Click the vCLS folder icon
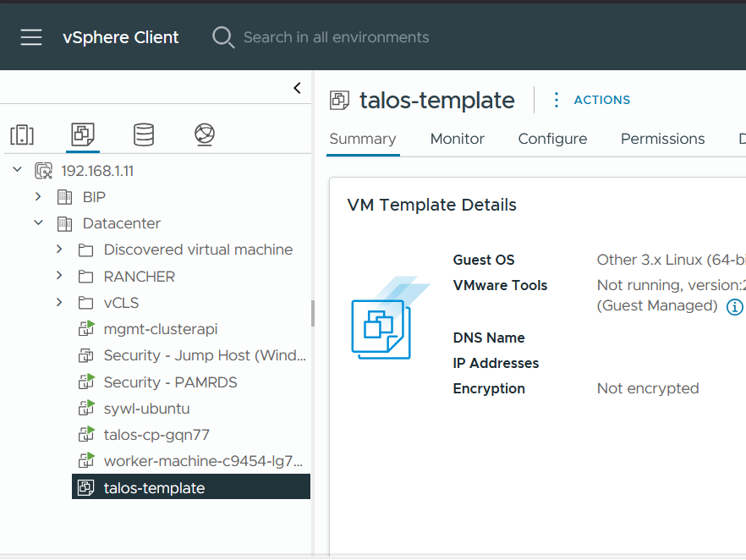This screenshot has height=560, width=746. coord(85,303)
